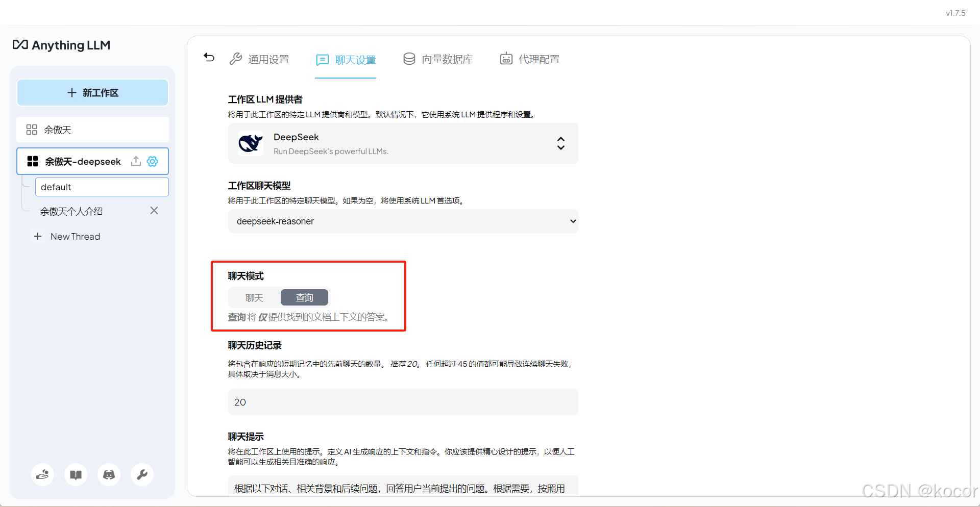Viewport: 980px width, 507px height.
Task: Click the 余傲天 workspace grid icon
Action: tap(32, 130)
